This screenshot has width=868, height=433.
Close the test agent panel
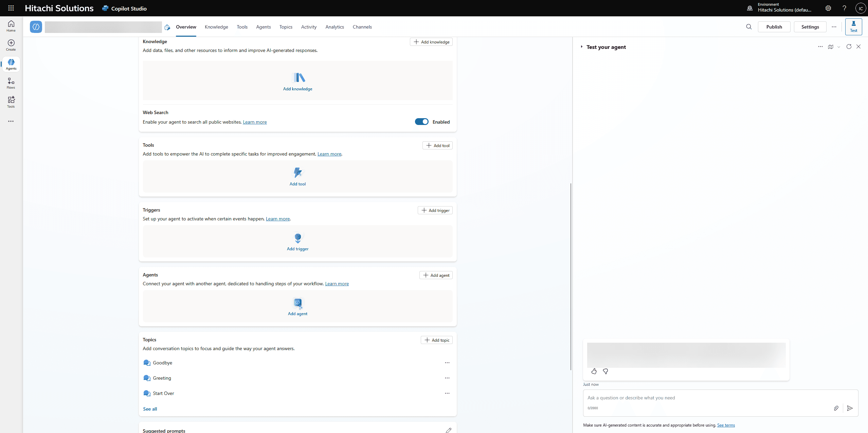pos(858,47)
